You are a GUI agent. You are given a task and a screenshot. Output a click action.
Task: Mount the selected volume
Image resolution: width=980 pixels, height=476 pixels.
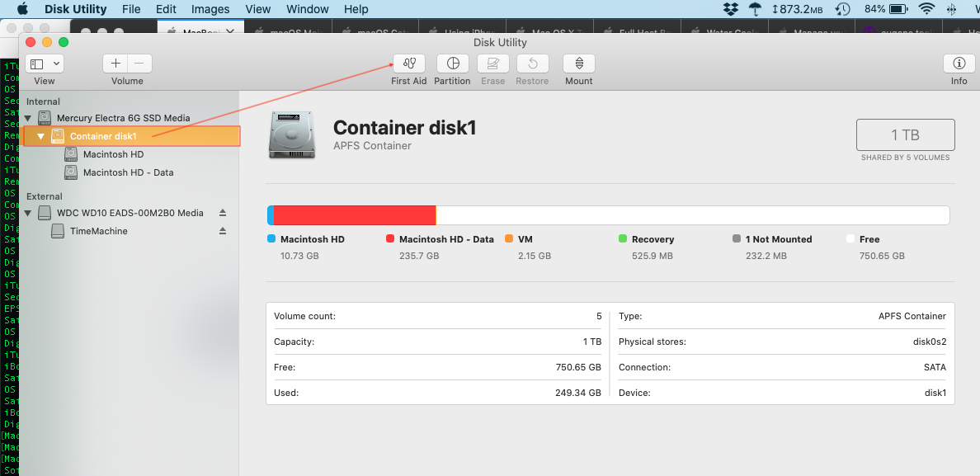579,64
